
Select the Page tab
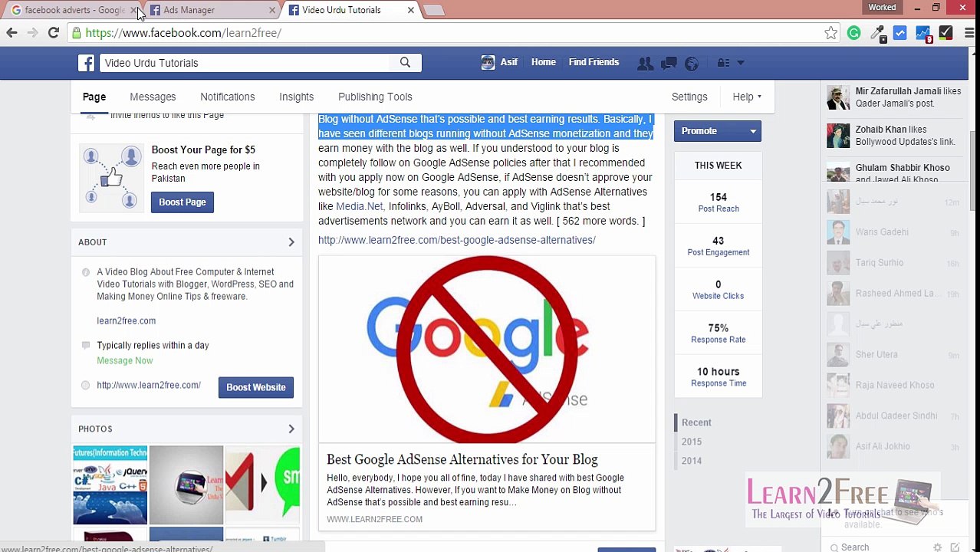pyautogui.click(x=94, y=97)
